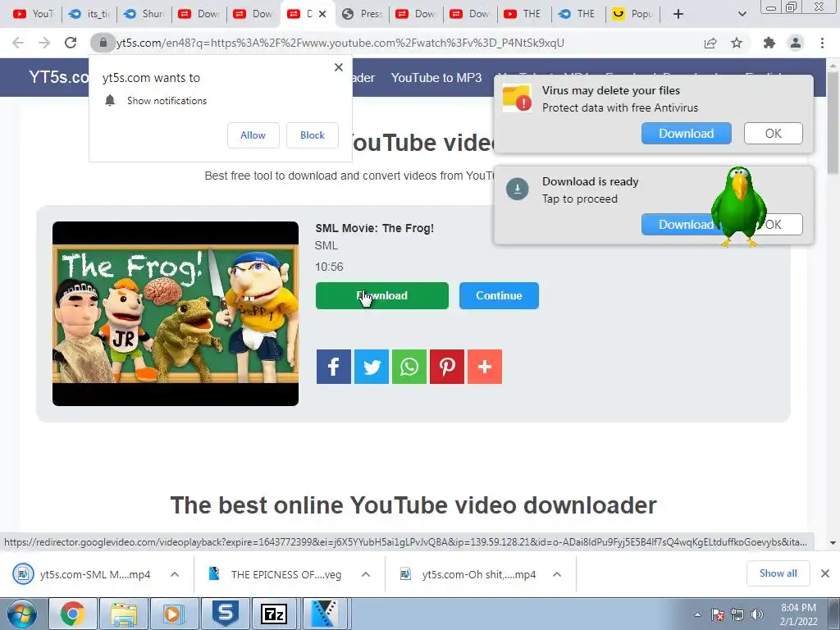Open a new tab with plus icon
Image resolution: width=840 pixels, height=630 pixels.
[x=678, y=14]
